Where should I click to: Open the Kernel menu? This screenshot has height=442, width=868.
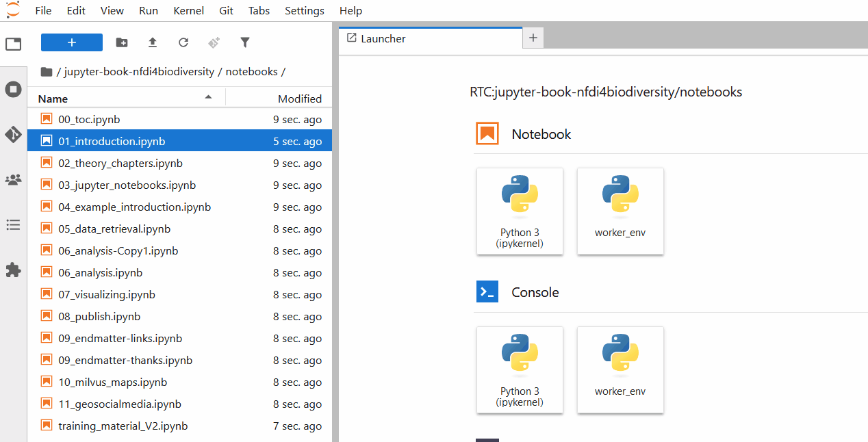pyautogui.click(x=188, y=10)
